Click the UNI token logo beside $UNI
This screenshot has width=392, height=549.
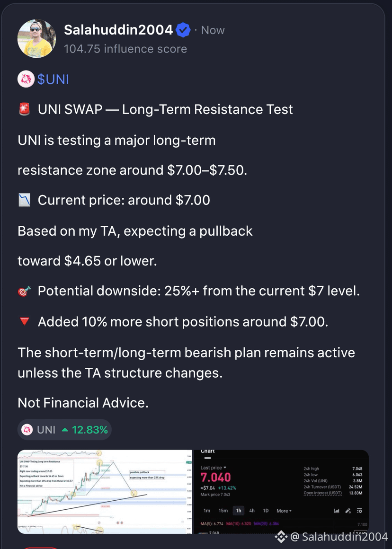[26, 79]
